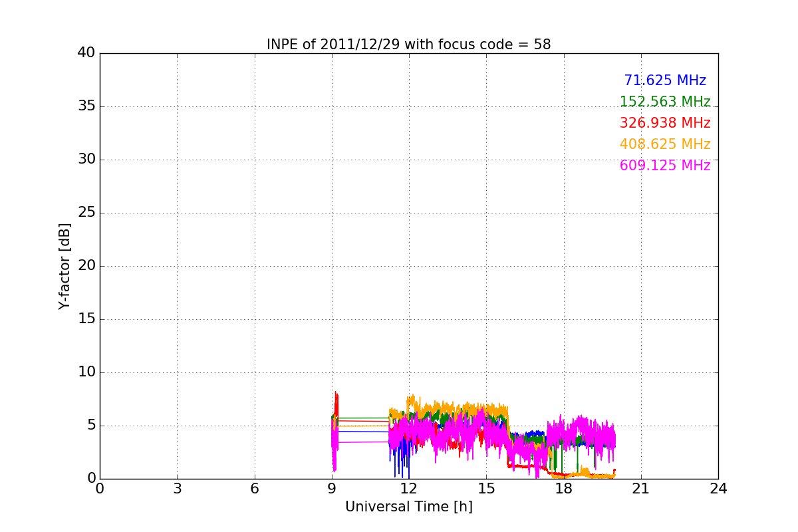Viewport: 798px width, 532px height.
Task: Click the x-axis tick label 12
Action: (409, 489)
